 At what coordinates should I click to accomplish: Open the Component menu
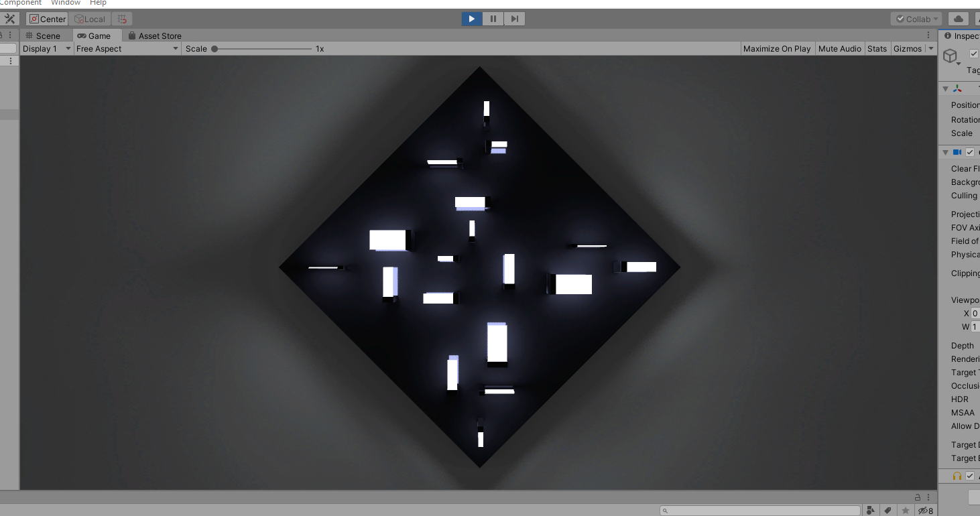click(x=21, y=3)
